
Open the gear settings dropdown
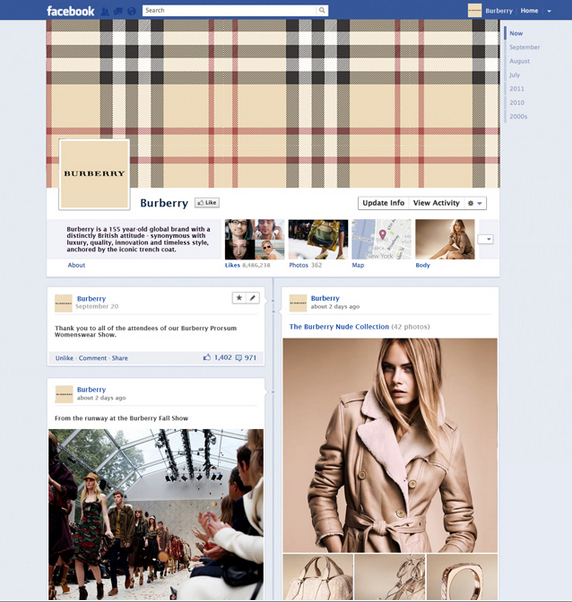point(475,203)
